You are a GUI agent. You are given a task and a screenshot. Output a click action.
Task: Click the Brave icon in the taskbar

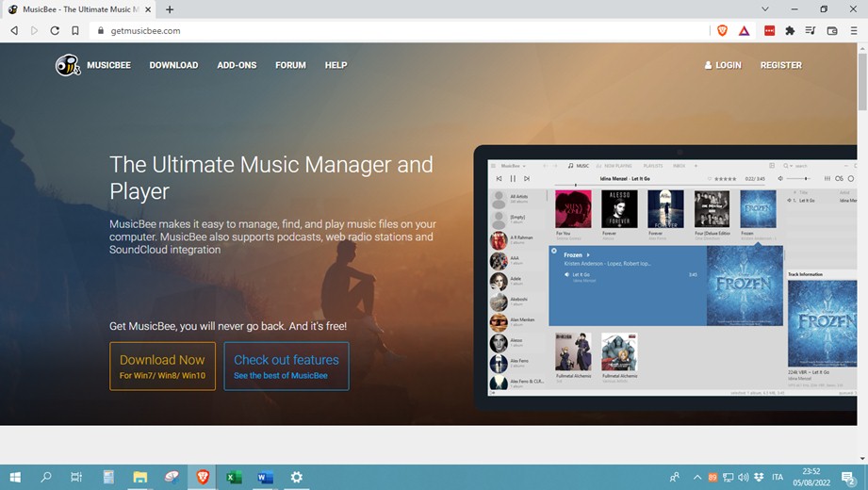pyautogui.click(x=203, y=477)
